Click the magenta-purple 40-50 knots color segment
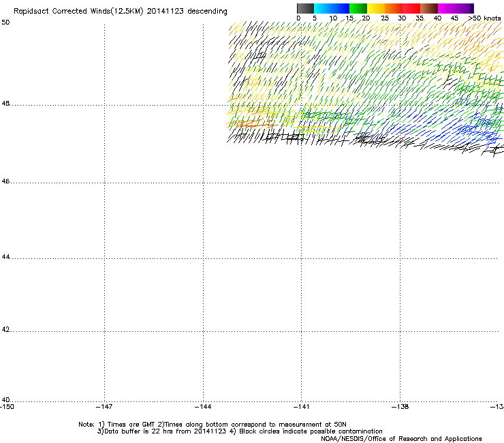Viewport: 504px width, 443px height. click(x=456, y=8)
